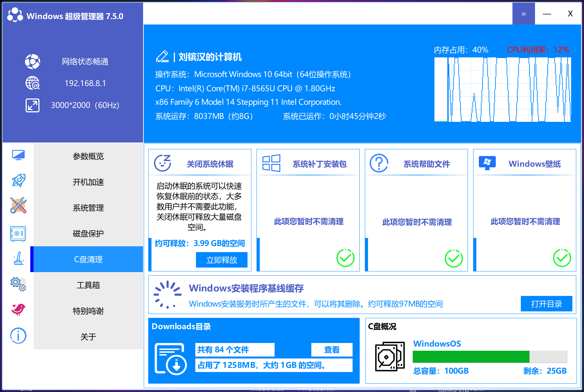Open 系统管理 section
The image size is (584, 392).
(88, 208)
